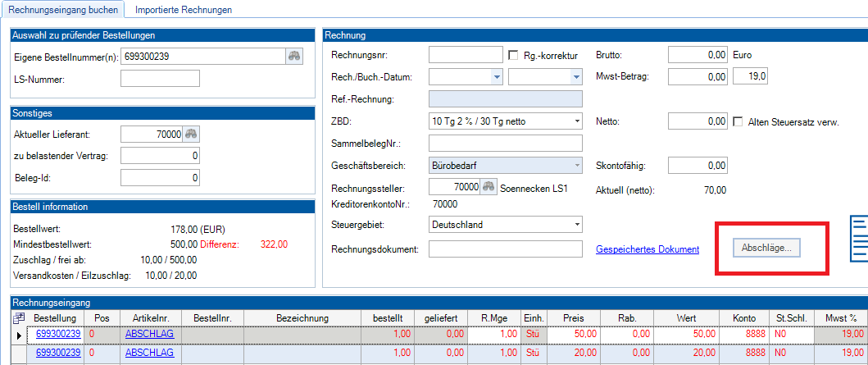Expand the ZBD payment terms dropdown
Screen dimensions: 868x365
pyautogui.click(x=575, y=121)
